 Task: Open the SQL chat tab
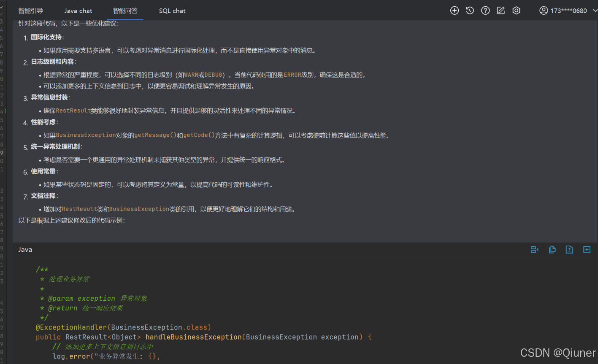click(172, 11)
